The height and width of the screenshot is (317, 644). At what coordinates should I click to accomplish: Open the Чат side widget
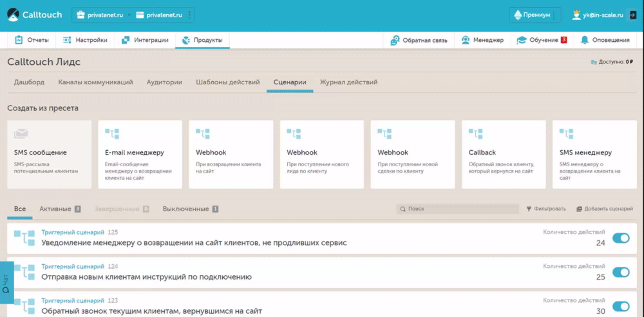pos(6,282)
